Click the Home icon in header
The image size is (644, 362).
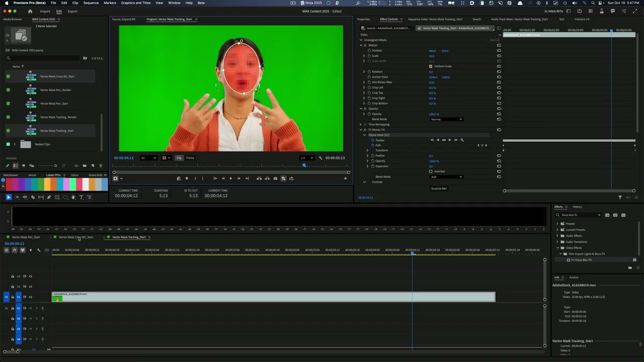[x=30, y=11]
